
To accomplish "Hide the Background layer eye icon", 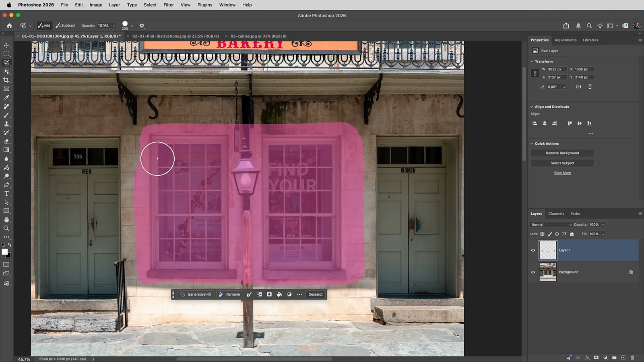I will tap(533, 272).
